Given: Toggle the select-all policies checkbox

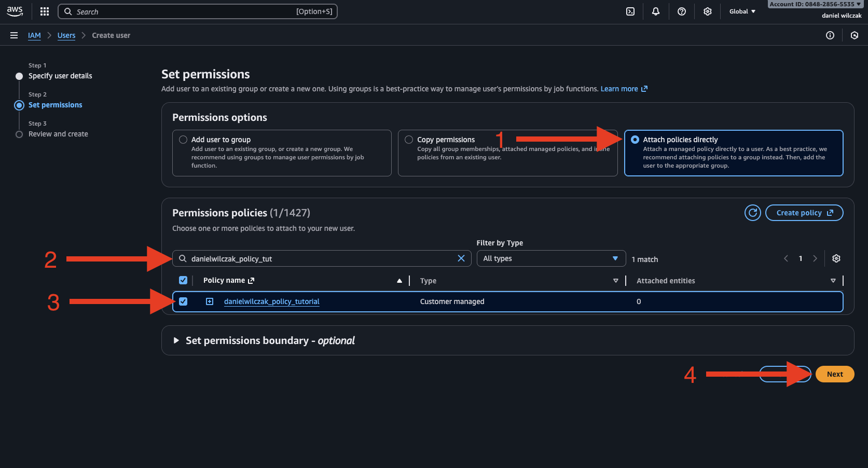Looking at the screenshot, I should pos(183,280).
